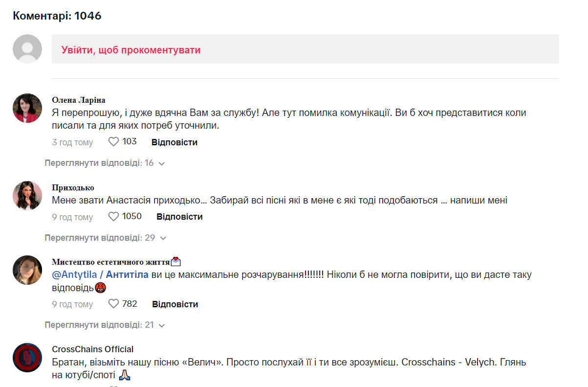
Task: Click Мистецтво естетичного життя's avatar
Action: pos(27,270)
